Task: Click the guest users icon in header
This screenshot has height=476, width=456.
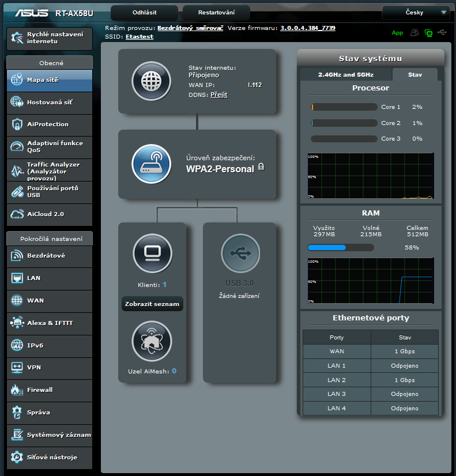Action: click(414, 33)
